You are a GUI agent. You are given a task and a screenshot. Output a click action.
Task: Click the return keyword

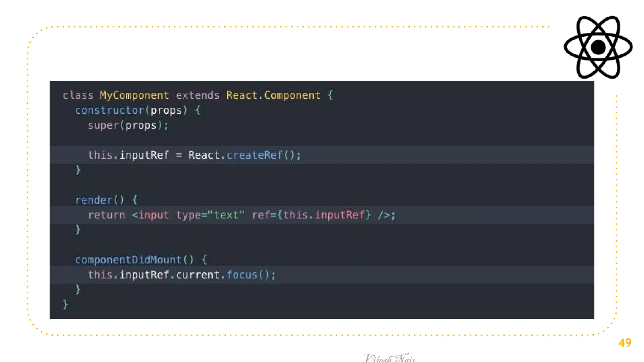click(x=106, y=215)
